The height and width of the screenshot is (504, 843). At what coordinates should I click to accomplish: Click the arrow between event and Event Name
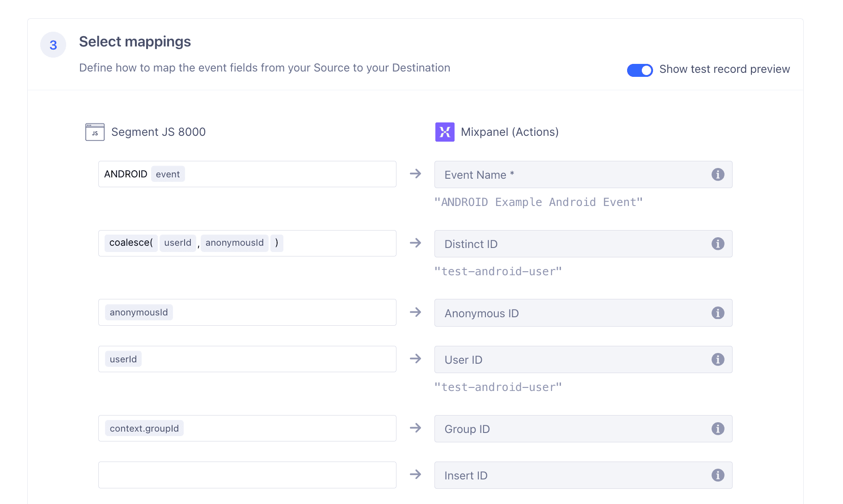point(416,174)
